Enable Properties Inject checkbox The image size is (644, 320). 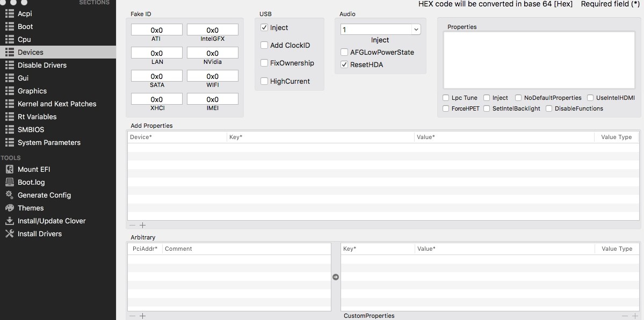coord(487,98)
